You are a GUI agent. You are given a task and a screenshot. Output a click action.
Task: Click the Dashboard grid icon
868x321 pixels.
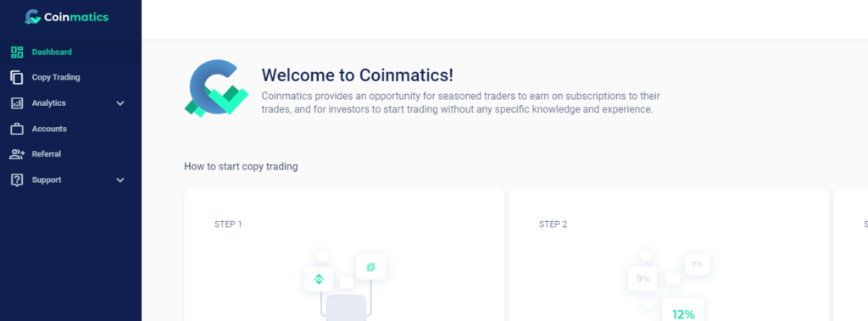click(x=17, y=52)
